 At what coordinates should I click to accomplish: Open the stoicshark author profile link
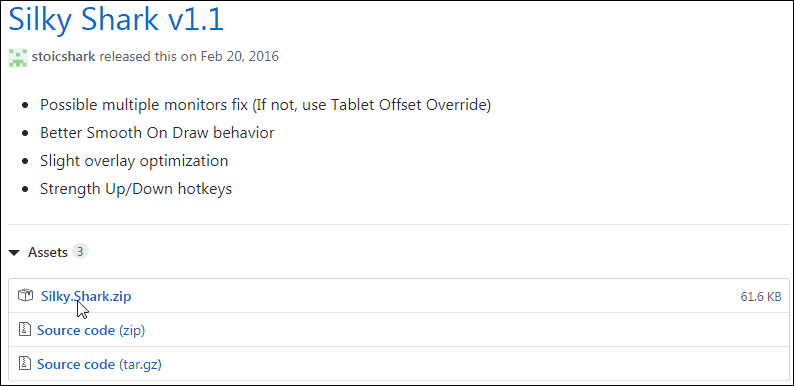coord(63,56)
